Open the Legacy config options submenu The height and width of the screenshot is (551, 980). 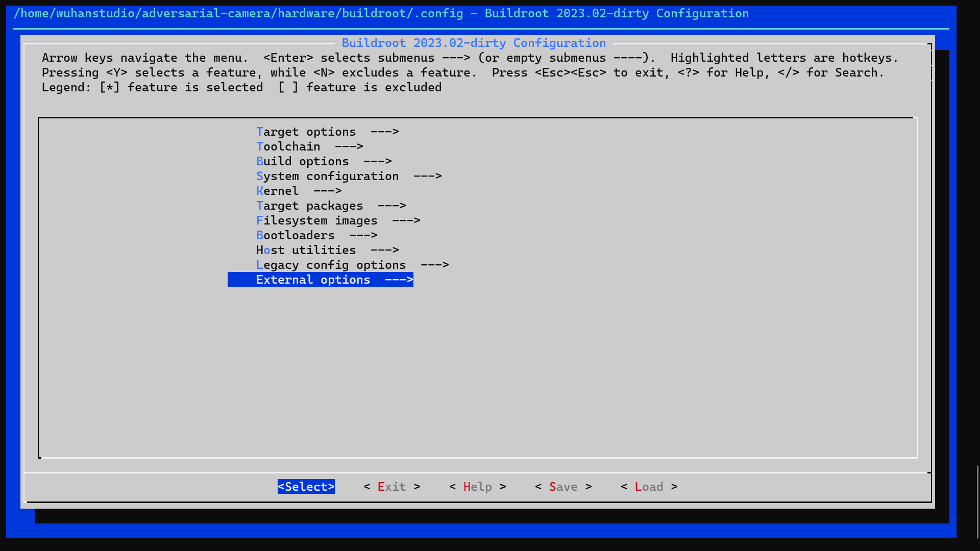(331, 265)
